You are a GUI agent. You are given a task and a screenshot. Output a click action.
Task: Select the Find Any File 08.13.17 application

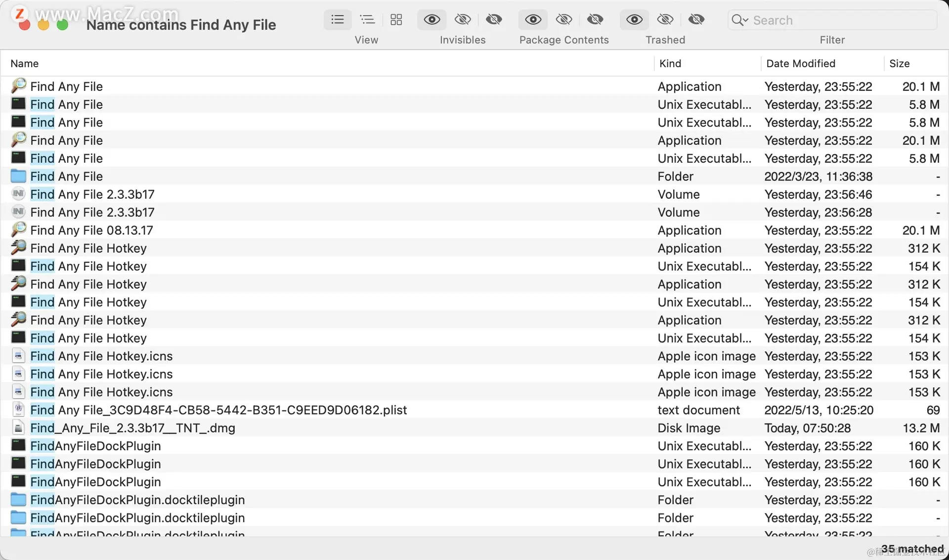point(91,230)
